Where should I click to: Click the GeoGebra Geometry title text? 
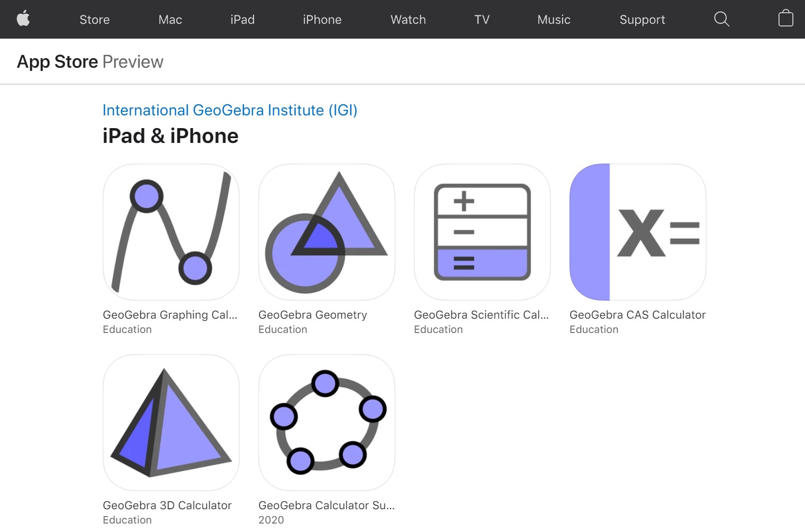tap(313, 314)
